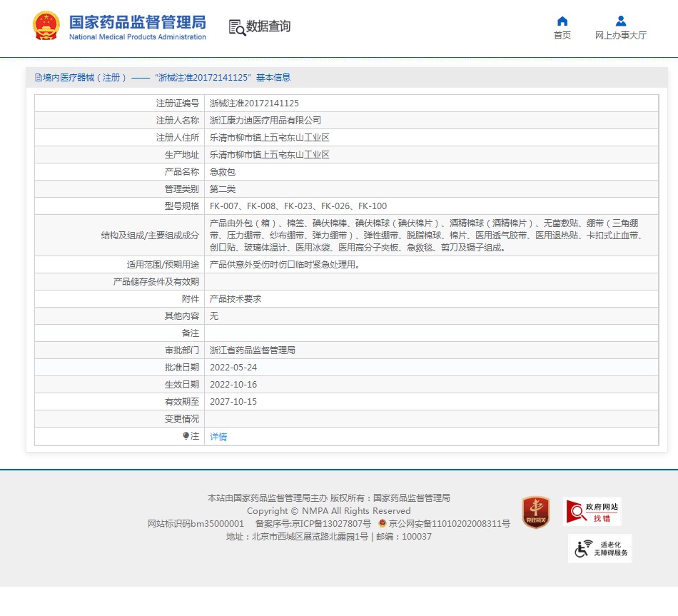Image resolution: width=678 pixels, height=616 pixels.
Task: Click the 注册证编号 row label
Action: coord(177,103)
